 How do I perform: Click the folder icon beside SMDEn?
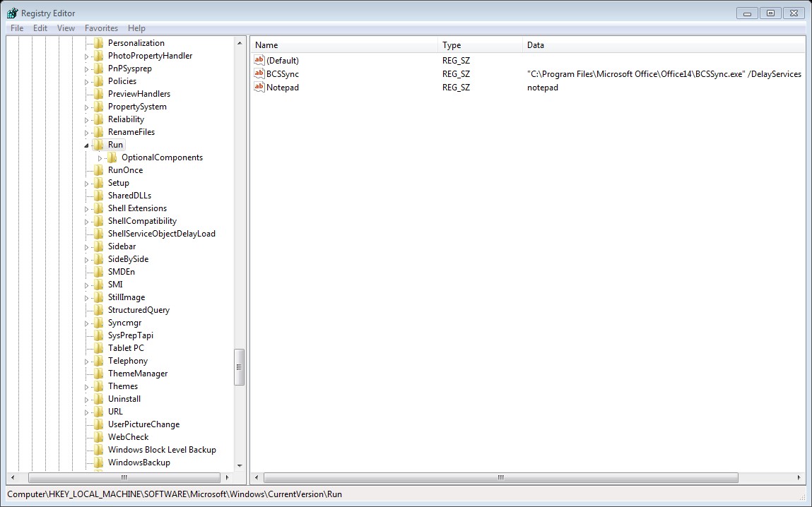[x=98, y=272]
